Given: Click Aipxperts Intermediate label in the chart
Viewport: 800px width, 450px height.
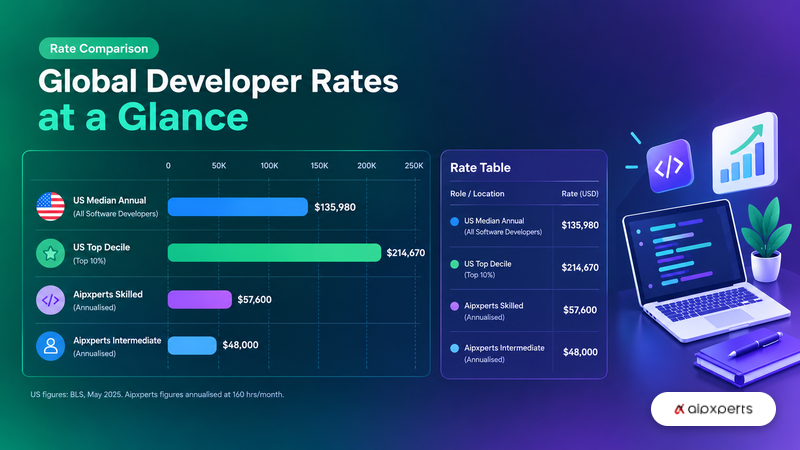Looking at the screenshot, I should [x=117, y=341].
